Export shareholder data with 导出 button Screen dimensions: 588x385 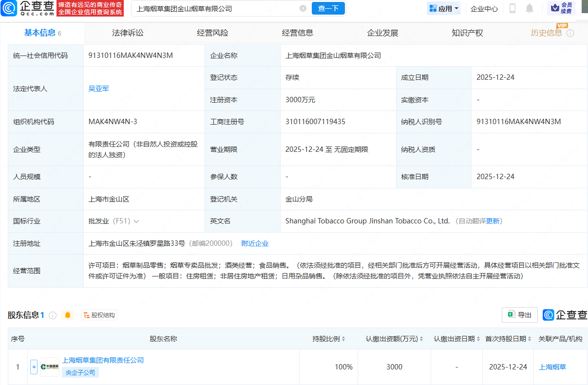click(519, 315)
